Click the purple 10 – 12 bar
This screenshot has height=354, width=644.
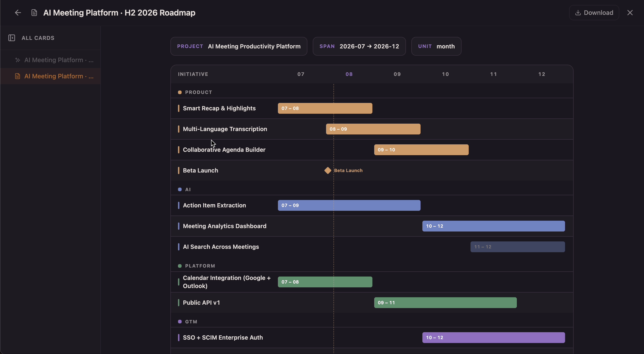pyautogui.click(x=493, y=338)
